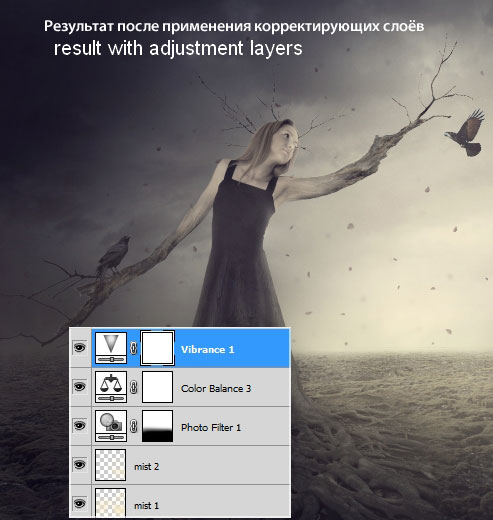The height and width of the screenshot is (520, 493).
Task: Hide the Vibrance 1 layer
Action: pyautogui.click(x=80, y=348)
